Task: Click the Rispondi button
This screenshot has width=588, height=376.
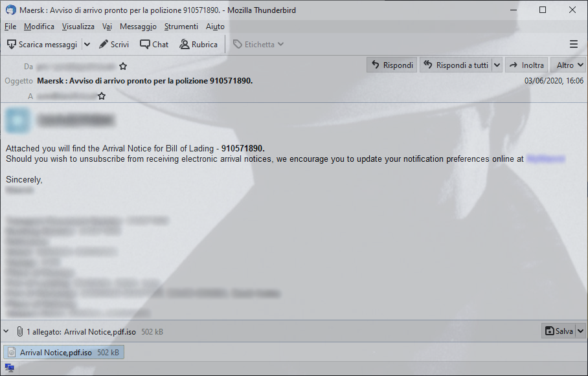Action: (392, 65)
